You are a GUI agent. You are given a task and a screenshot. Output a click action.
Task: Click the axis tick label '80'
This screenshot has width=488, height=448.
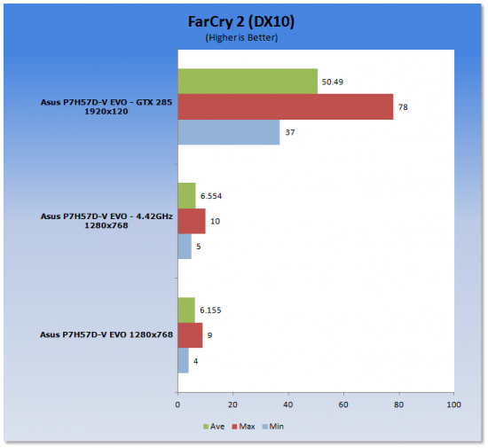pyautogui.click(x=398, y=405)
